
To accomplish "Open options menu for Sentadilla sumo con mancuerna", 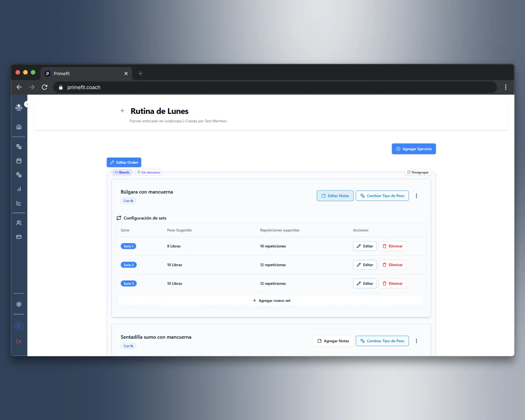I will tap(416, 341).
